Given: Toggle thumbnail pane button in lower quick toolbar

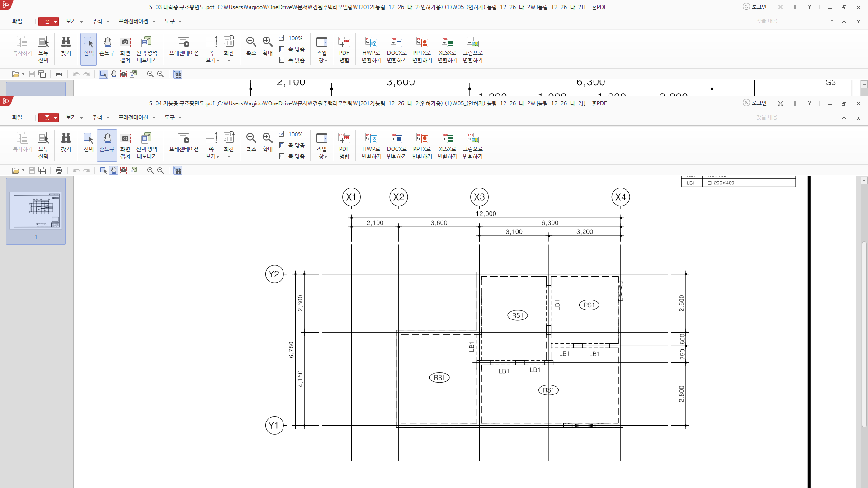Looking at the screenshot, I should [x=178, y=170].
